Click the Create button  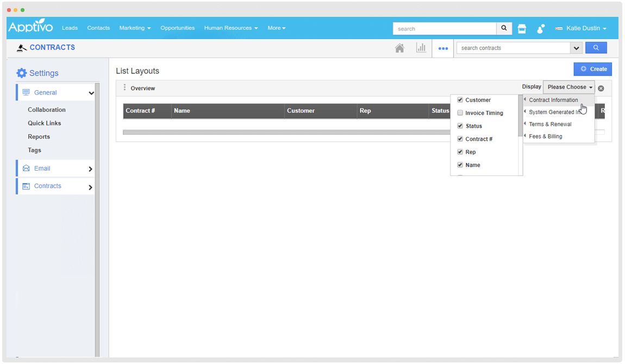(593, 69)
